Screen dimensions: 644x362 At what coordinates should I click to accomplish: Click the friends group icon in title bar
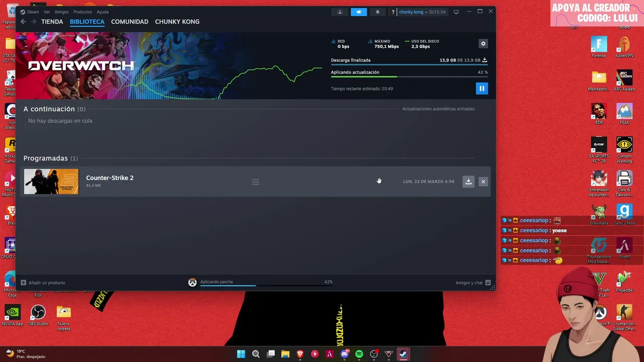[x=340, y=12]
